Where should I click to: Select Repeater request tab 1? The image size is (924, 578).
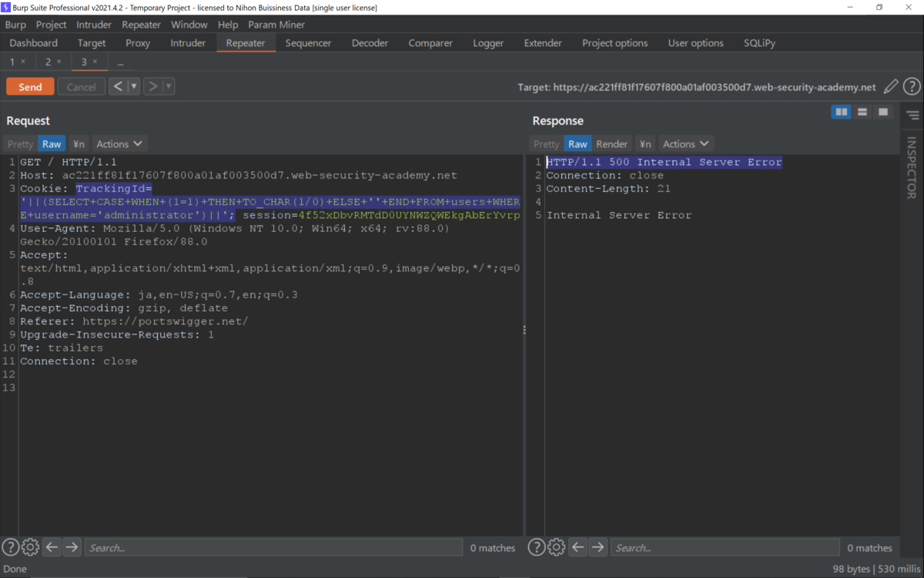[13, 62]
